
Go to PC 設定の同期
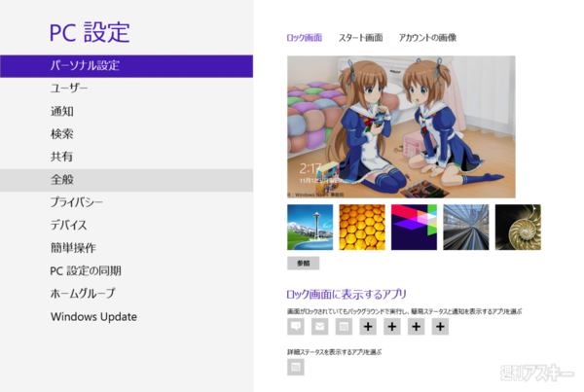[127, 271]
